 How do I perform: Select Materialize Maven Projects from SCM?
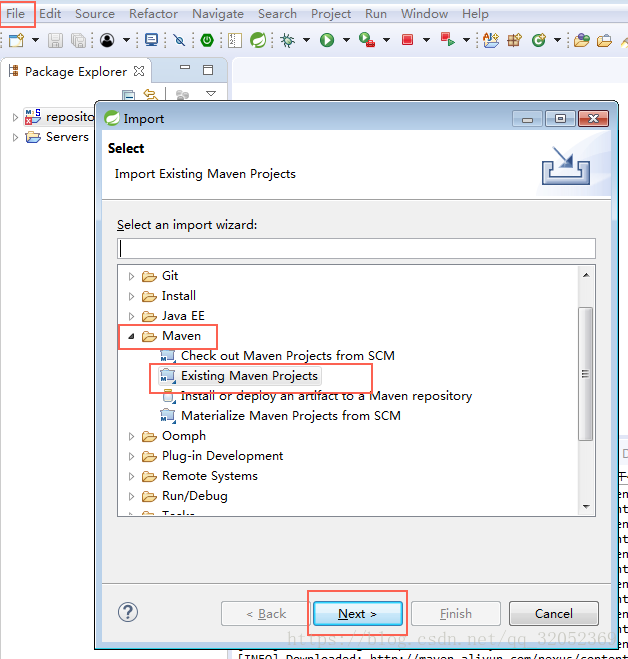tap(290, 416)
